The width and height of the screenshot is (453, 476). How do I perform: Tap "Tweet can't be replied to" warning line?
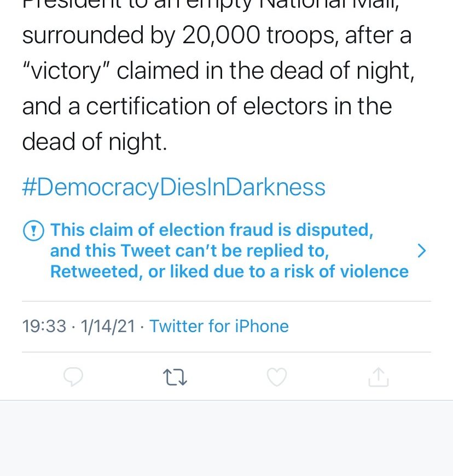coord(189,251)
